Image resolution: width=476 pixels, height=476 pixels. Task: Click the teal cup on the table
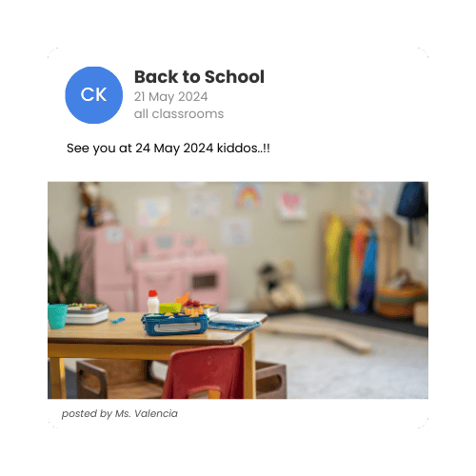pos(57,316)
